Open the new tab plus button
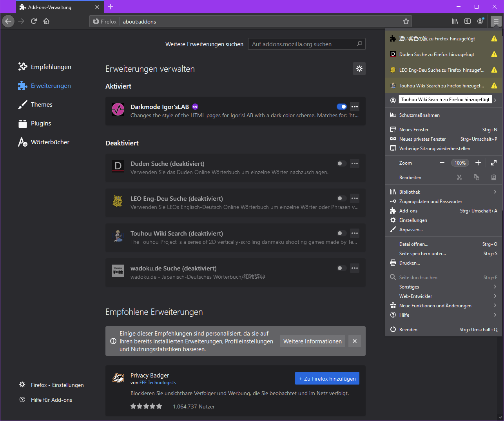The height and width of the screenshot is (421, 504). pyautogui.click(x=111, y=7)
